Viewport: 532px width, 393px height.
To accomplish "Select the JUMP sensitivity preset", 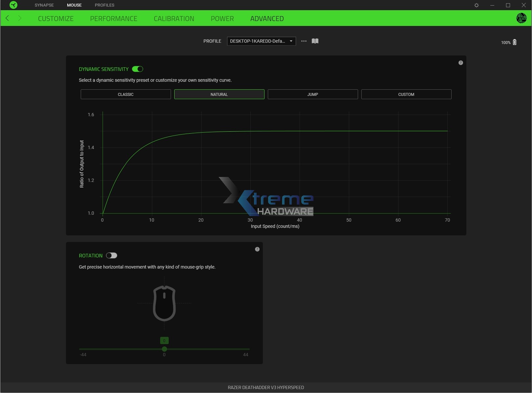I will click(312, 94).
